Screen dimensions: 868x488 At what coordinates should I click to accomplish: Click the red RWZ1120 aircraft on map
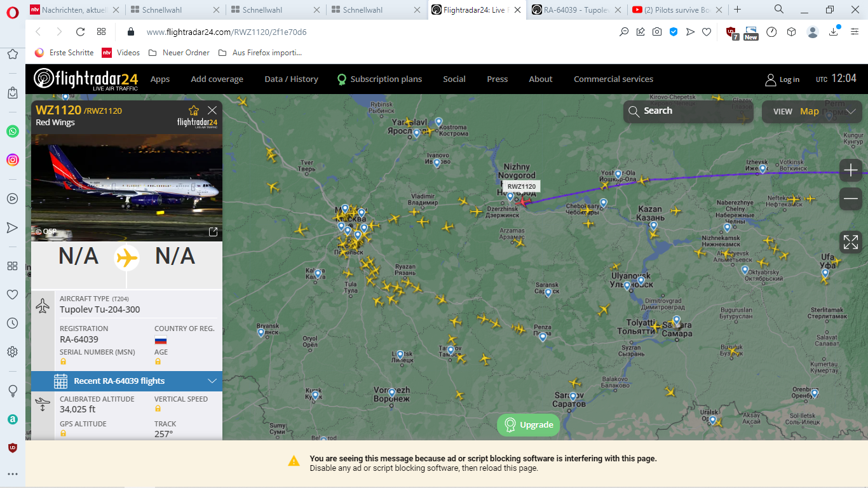[x=523, y=202]
